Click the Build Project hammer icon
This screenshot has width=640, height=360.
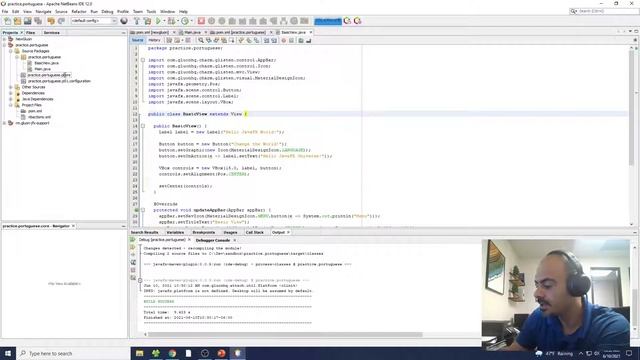[137, 21]
